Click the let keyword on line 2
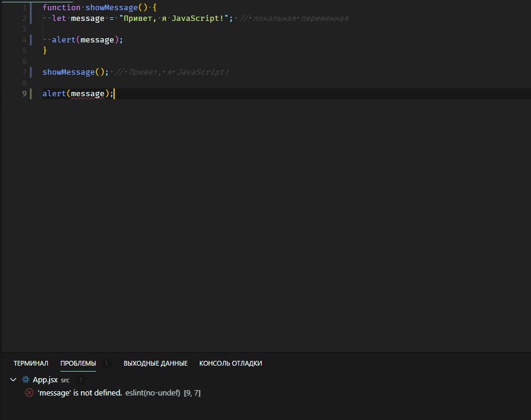This screenshot has width=531, height=420. tap(59, 19)
